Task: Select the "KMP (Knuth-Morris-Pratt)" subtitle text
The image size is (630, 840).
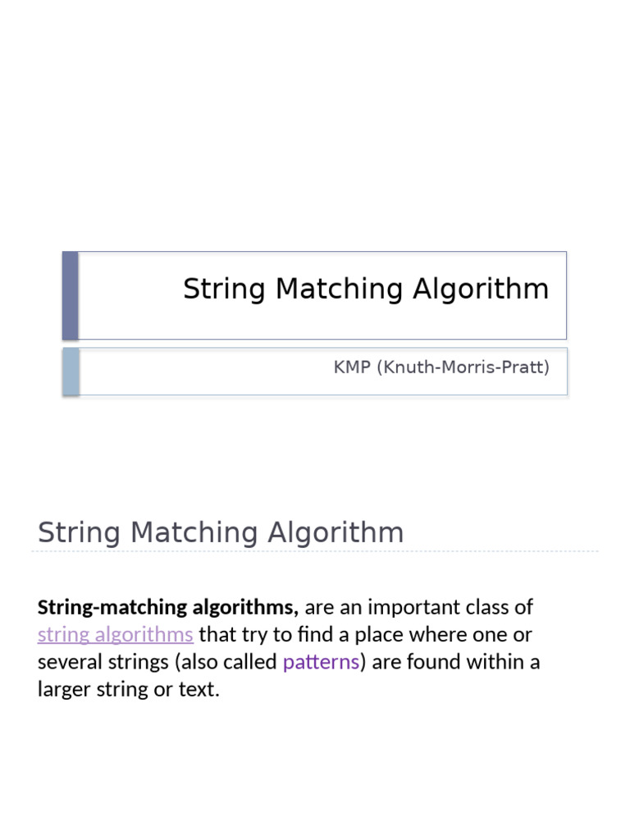Action: (441, 367)
